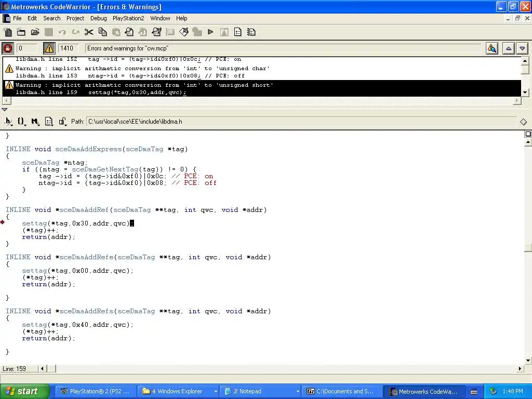
Task: Toggle the warnings triangle filter button
Action: (49, 48)
